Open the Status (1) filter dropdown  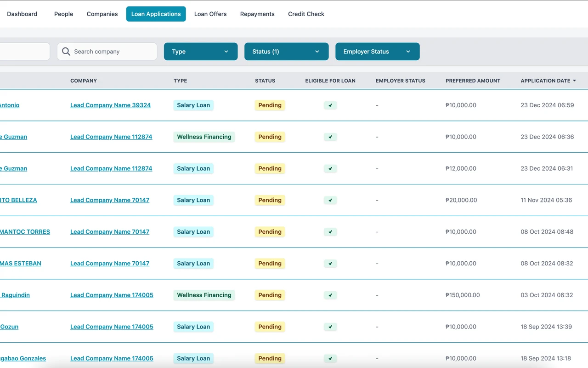[x=287, y=52]
